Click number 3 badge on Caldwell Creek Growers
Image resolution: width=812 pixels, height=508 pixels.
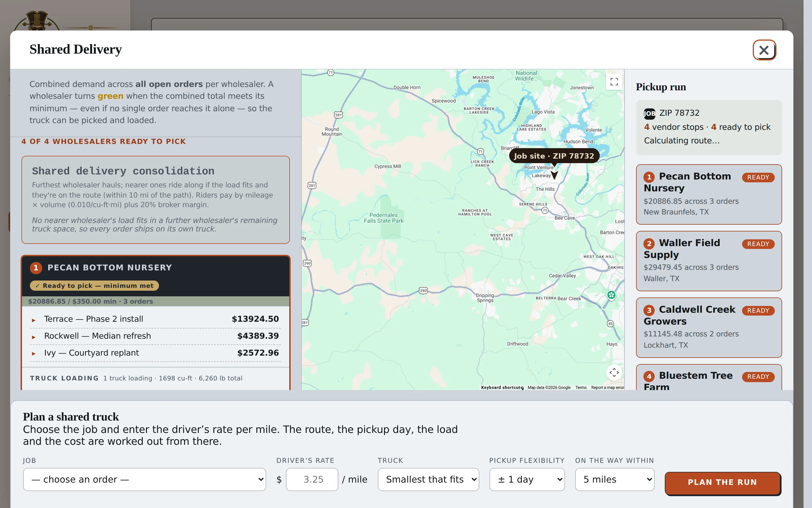[x=649, y=310]
